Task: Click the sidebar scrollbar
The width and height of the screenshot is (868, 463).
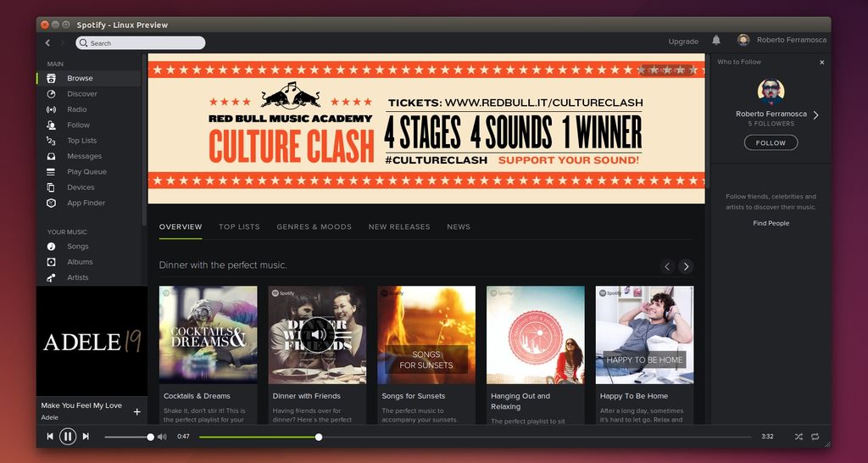Action: pyautogui.click(x=144, y=138)
